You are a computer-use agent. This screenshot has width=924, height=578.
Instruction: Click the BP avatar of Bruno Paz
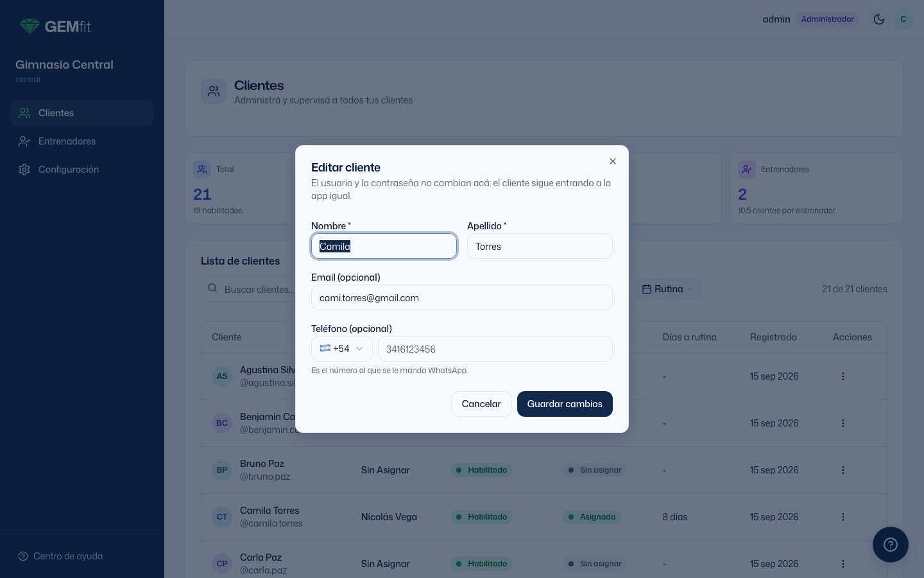coord(222,470)
